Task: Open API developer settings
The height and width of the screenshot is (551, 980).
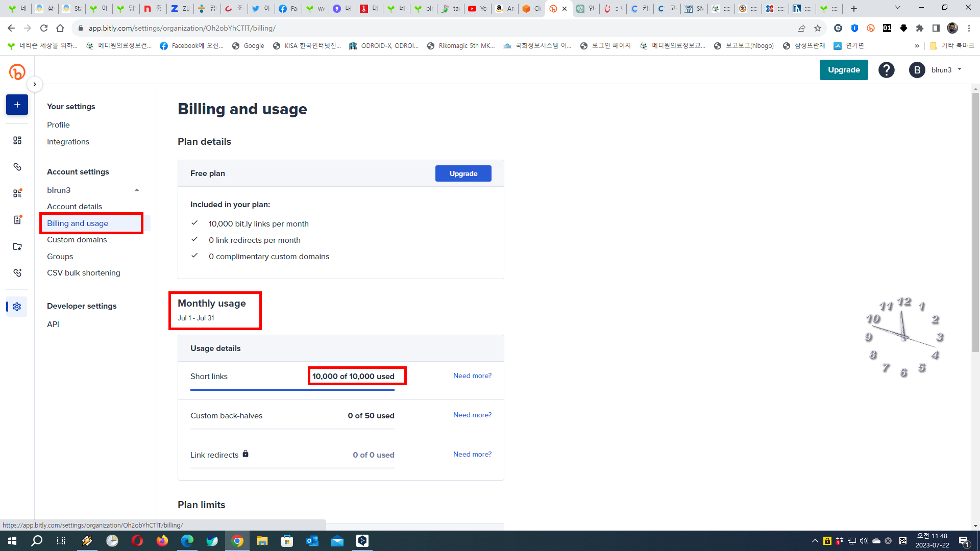Action: click(x=53, y=324)
